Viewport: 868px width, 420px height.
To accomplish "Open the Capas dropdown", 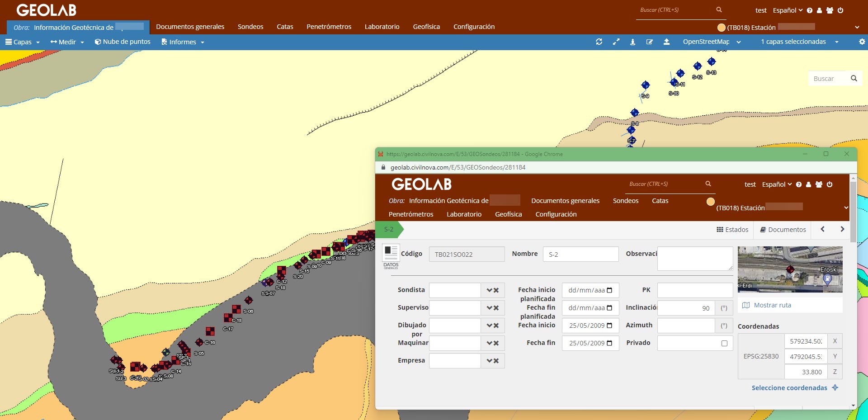I will (23, 42).
